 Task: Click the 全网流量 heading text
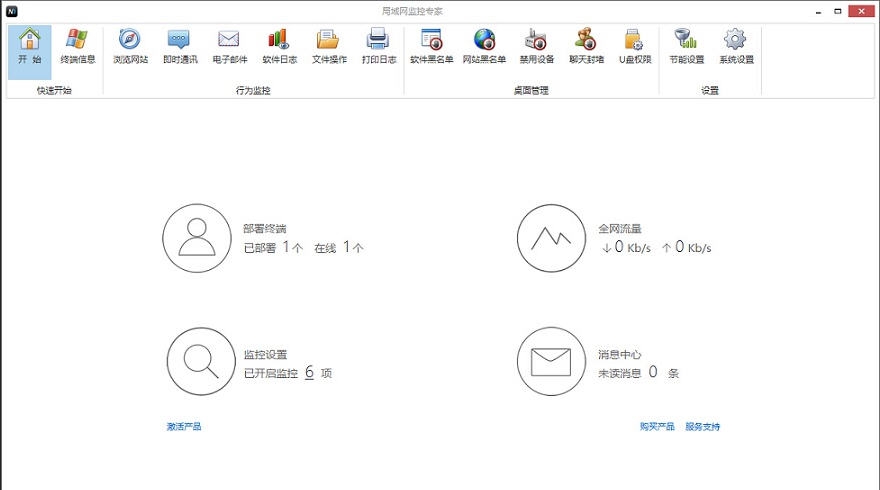pyautogui.click(x=620, y=228)
